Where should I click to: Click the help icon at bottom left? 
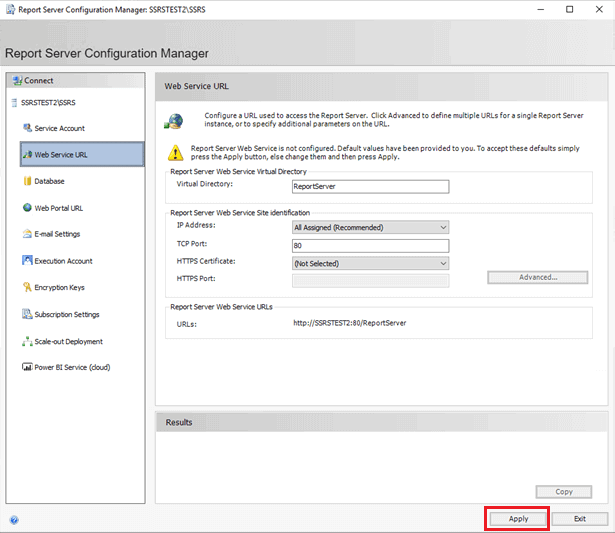tap(14, 520)
